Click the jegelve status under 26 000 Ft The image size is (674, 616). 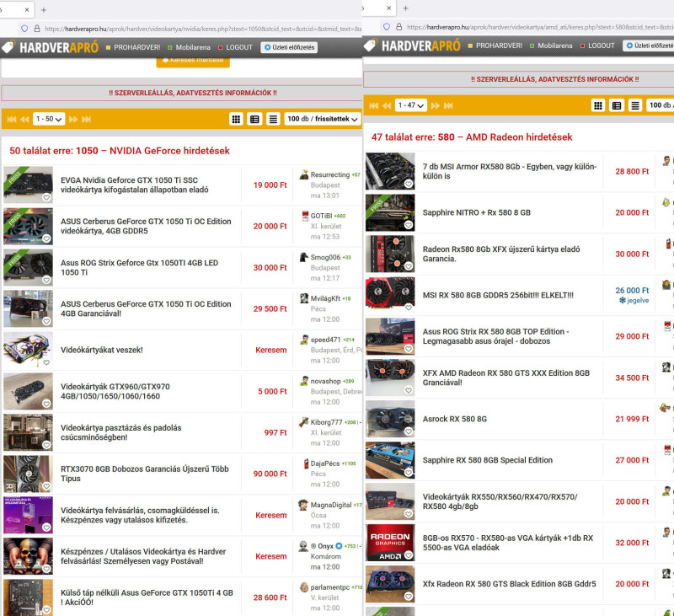point(634,301)
